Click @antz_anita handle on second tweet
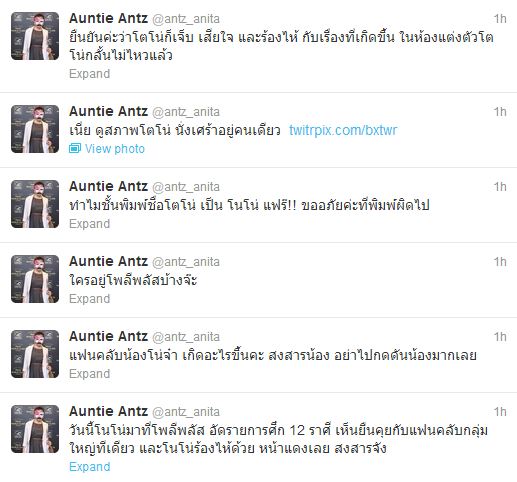The width and height of the screenshot is (517, 482). tap(186, 112)
